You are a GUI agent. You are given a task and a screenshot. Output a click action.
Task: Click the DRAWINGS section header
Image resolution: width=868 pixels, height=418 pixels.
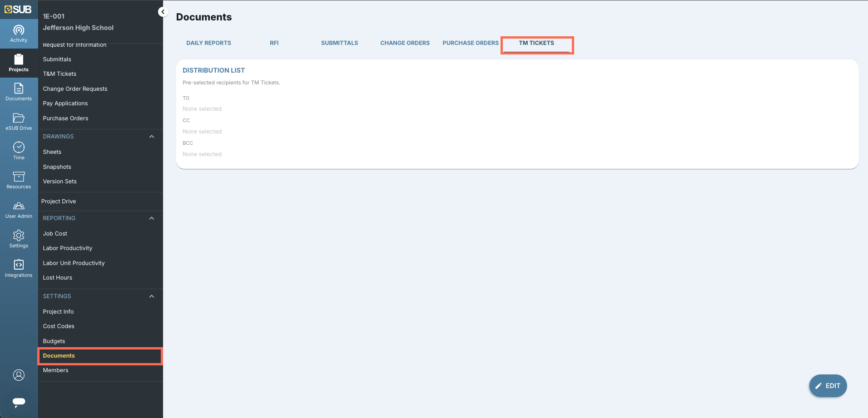(58, 137)
